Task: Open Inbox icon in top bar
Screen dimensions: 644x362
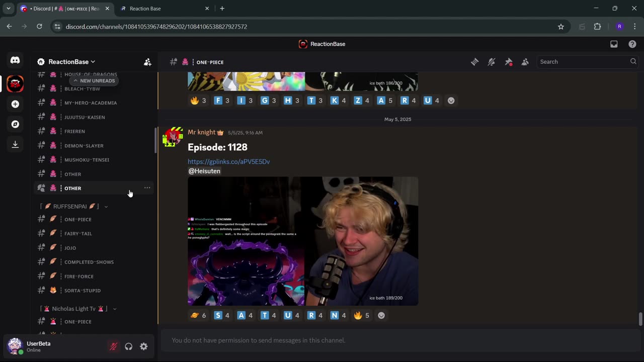Action: 614,44
